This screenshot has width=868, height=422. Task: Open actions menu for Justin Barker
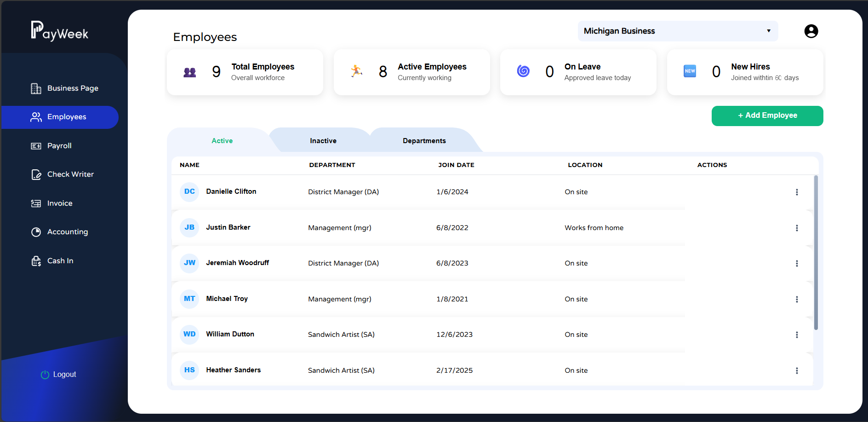click(797, 228)
